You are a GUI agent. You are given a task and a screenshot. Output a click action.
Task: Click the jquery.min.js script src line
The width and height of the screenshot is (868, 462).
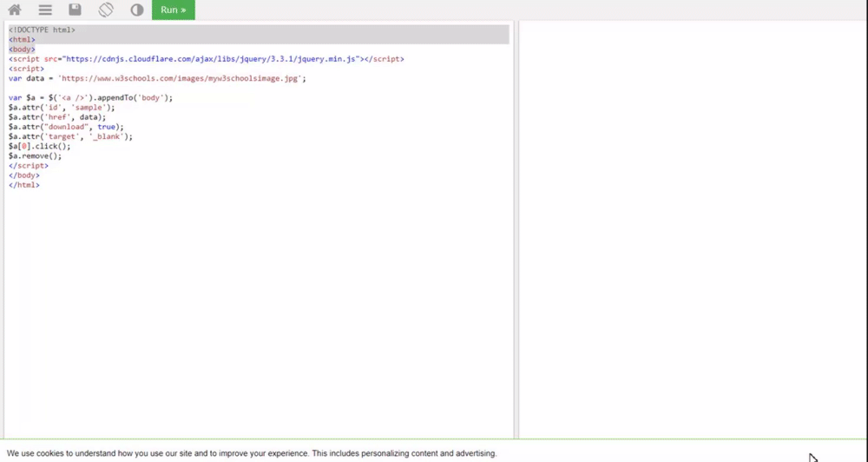(x=207, y=59)
